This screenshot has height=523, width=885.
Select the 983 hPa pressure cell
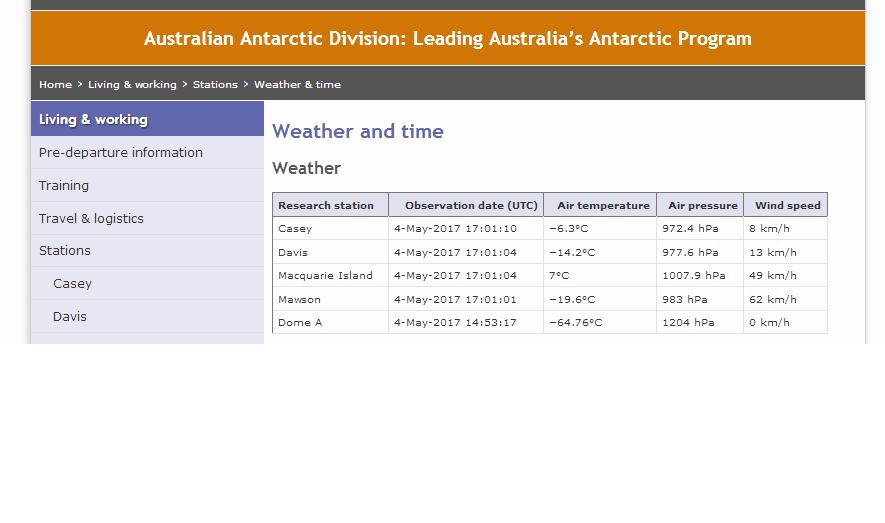point(700,299)
